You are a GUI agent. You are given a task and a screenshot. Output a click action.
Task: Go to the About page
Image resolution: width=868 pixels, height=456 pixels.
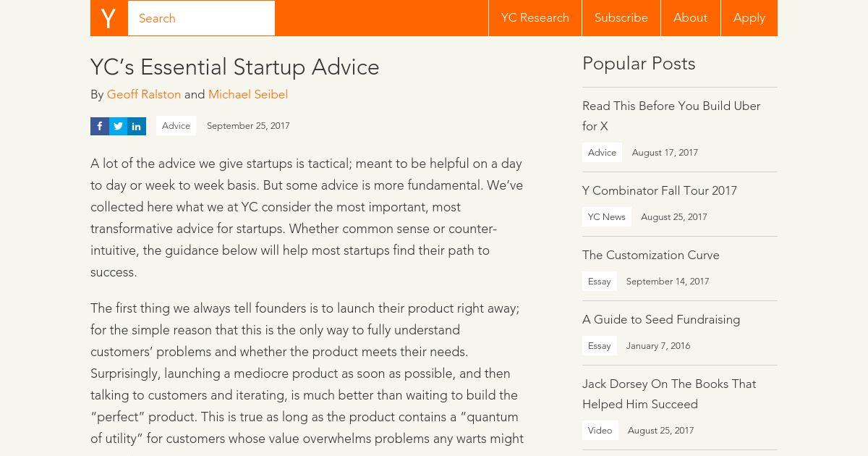[x=690, y=18]
